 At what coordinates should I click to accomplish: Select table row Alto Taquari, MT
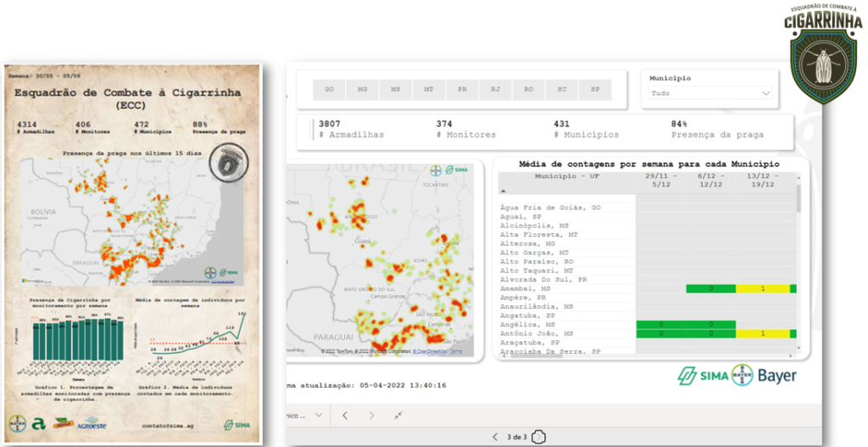click(x=537, y=271)
